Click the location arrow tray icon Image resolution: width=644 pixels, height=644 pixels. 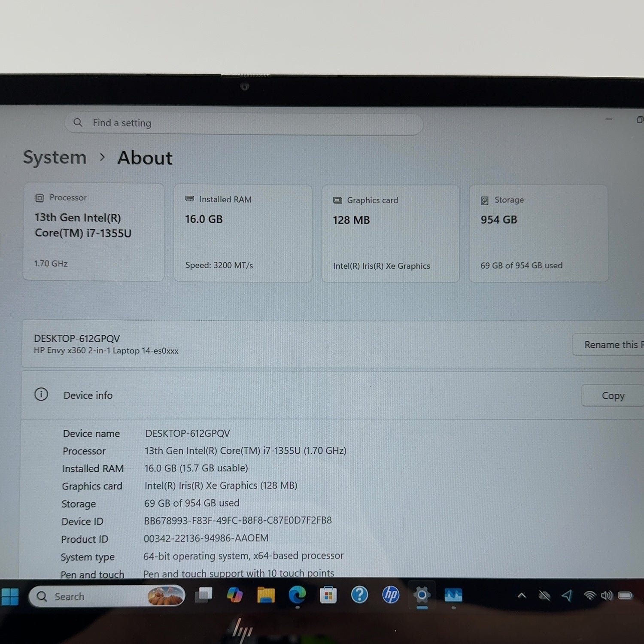click(567, 595)
